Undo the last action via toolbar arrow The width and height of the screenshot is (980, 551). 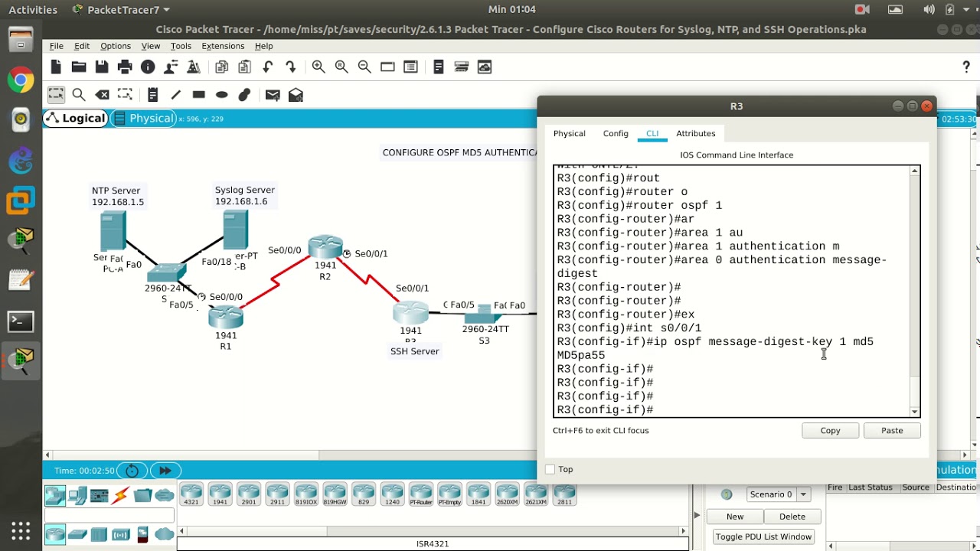click(x=267, y=67)
